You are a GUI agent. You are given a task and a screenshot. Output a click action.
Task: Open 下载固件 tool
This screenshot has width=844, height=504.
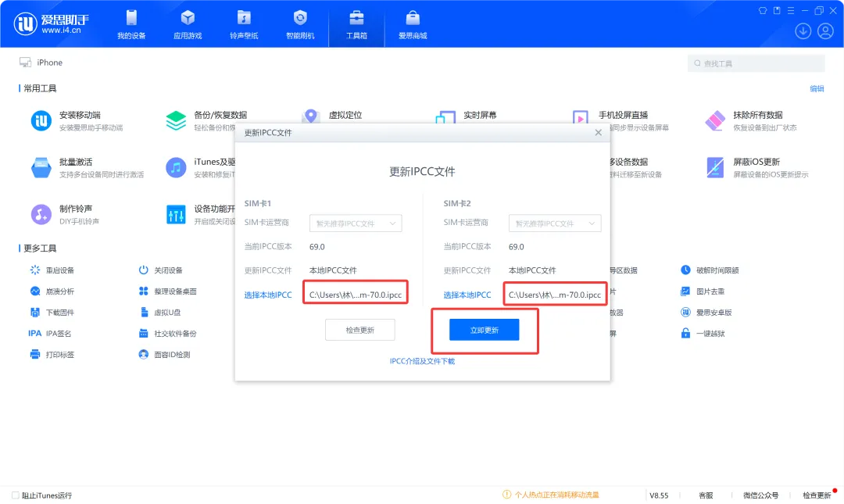(52, 313)
